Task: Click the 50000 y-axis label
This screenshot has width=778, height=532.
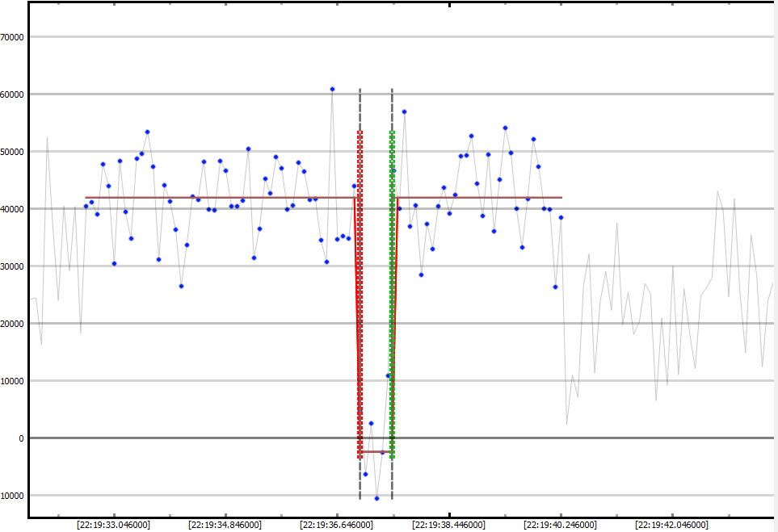Action: pos(13,152)
